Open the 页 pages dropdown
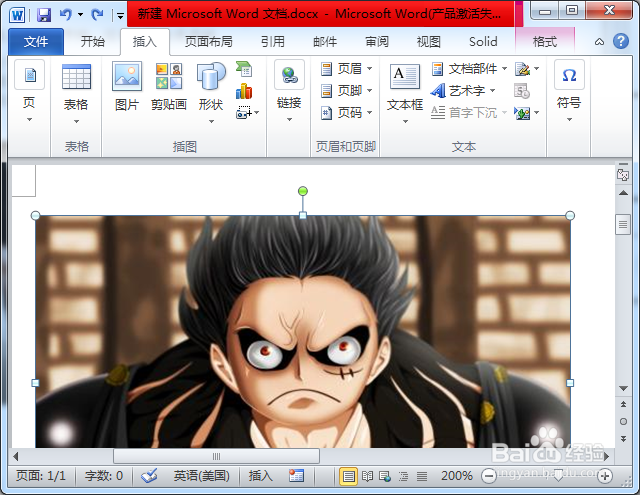The height and width of the screenshot is (495, 640). tap(29, 93)
